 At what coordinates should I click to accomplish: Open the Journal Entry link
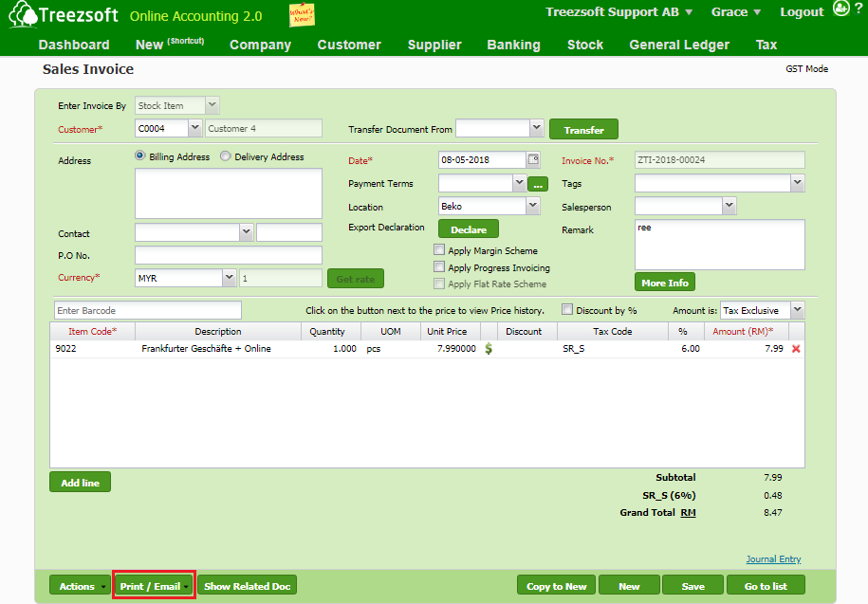pos(773,558)
